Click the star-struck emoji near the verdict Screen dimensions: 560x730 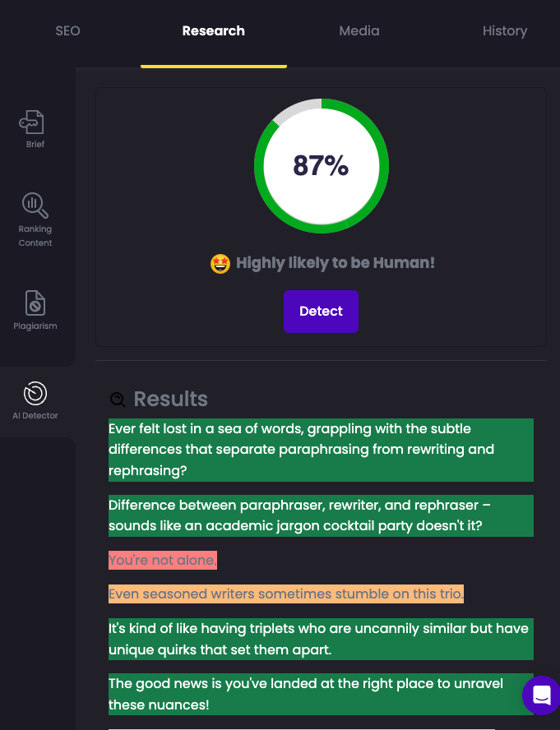[x=221, y=264]
